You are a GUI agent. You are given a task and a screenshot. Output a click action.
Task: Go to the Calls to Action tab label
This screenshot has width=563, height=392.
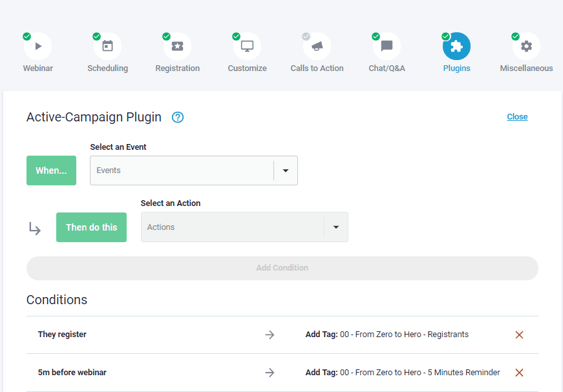317,68
